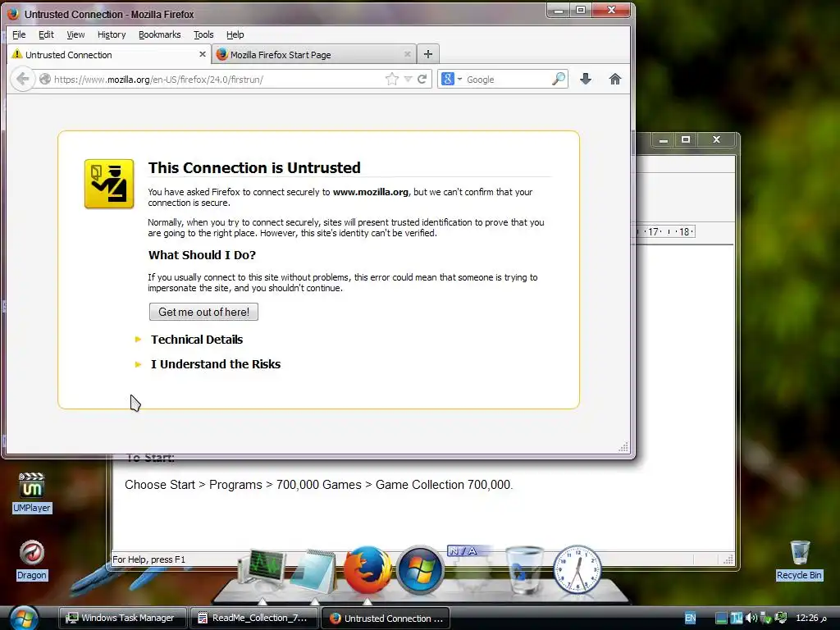Click the 'For Help, press F1' status text
This screenshot has height=630, width=840.
(149, 559)
